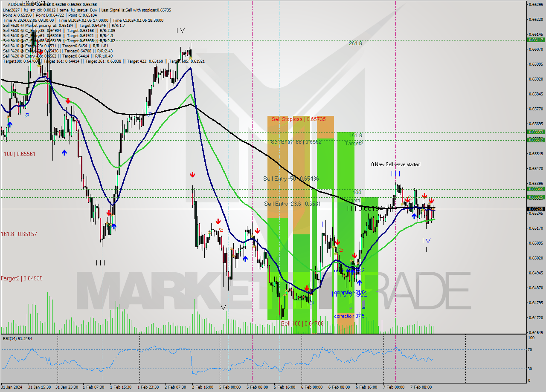546x392 pixels.
Task: Click the '31 Jan 2024' time axis label
Action: pyautogui.click(x=12, y=387)
